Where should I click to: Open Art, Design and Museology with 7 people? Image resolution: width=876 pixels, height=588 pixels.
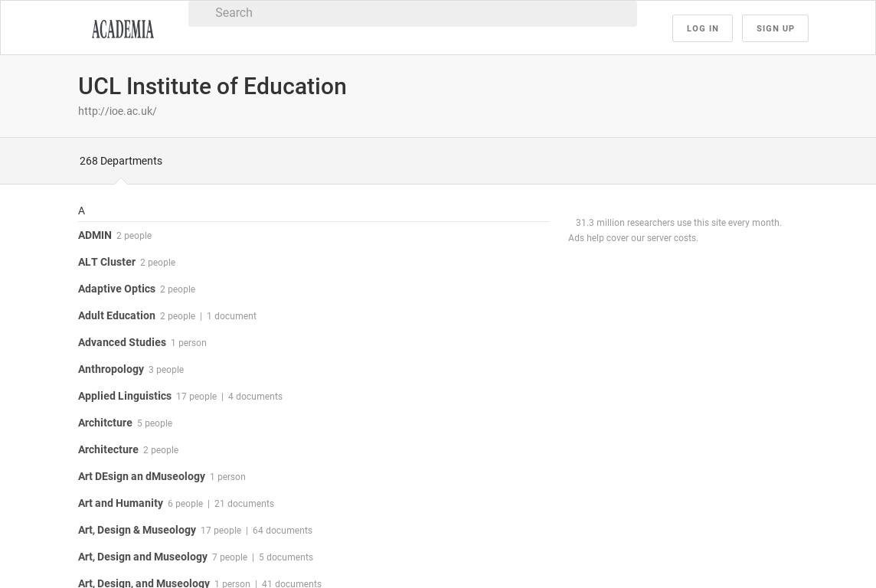coord(142,557)
